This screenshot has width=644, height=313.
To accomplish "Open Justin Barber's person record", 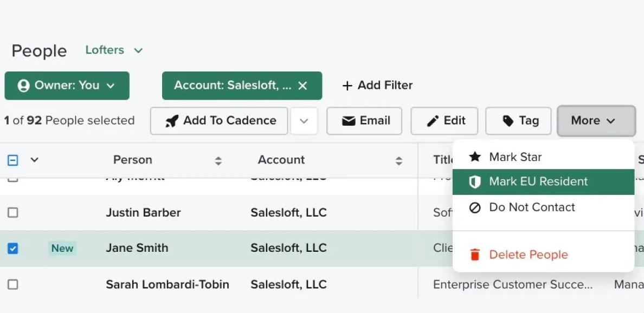I will [x=143, y=212].
